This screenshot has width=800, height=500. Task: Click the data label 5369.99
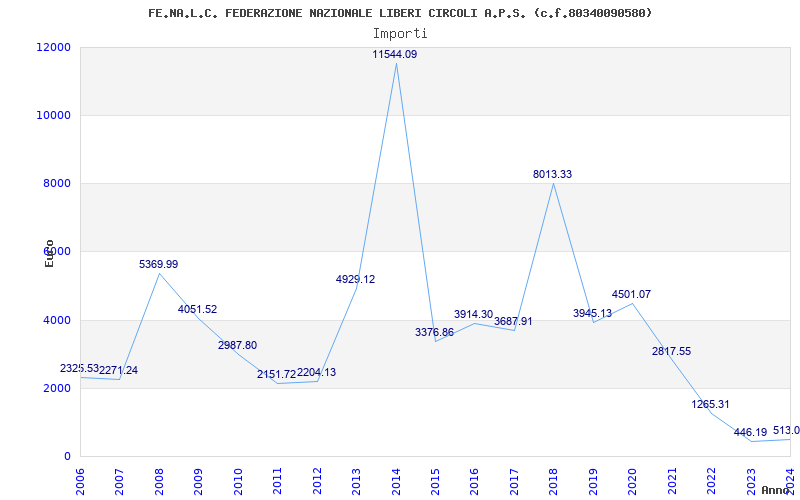pos(159,264)
